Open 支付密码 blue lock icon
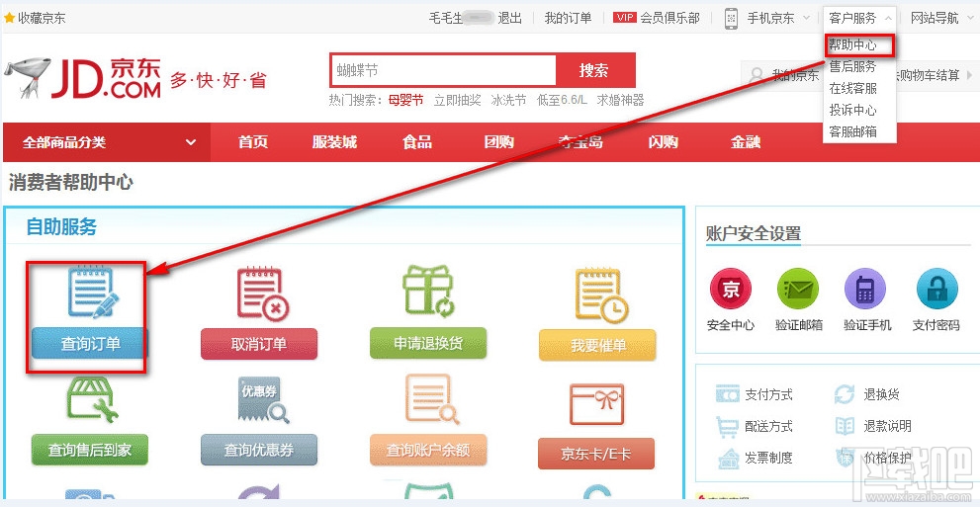 click(x=936, y=290)
